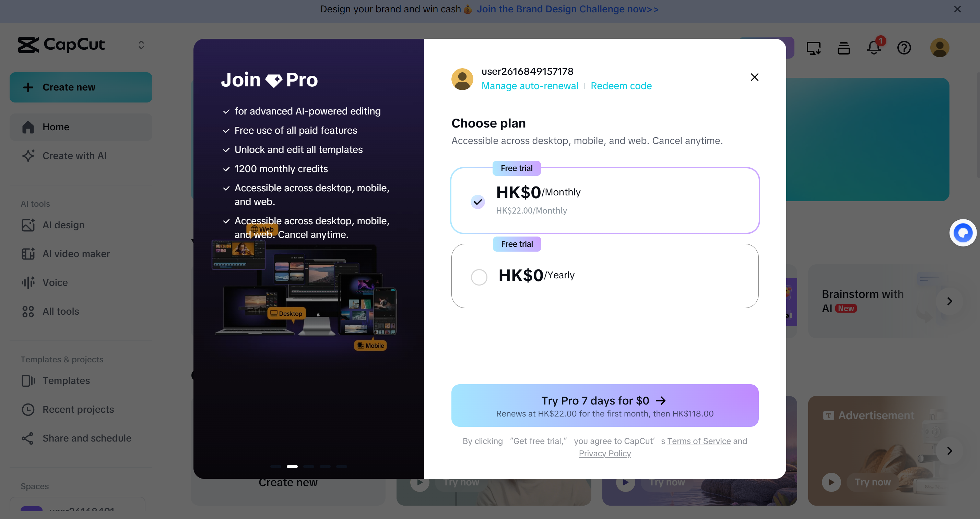Go to Recent projects
This screenshot has width=980, height=519.
78,410
